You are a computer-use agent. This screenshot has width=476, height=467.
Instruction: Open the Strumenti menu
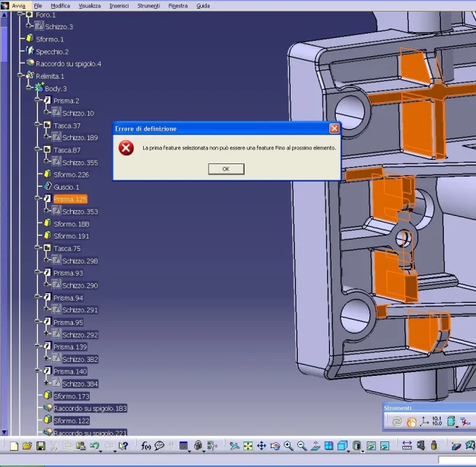coord(148,6)
